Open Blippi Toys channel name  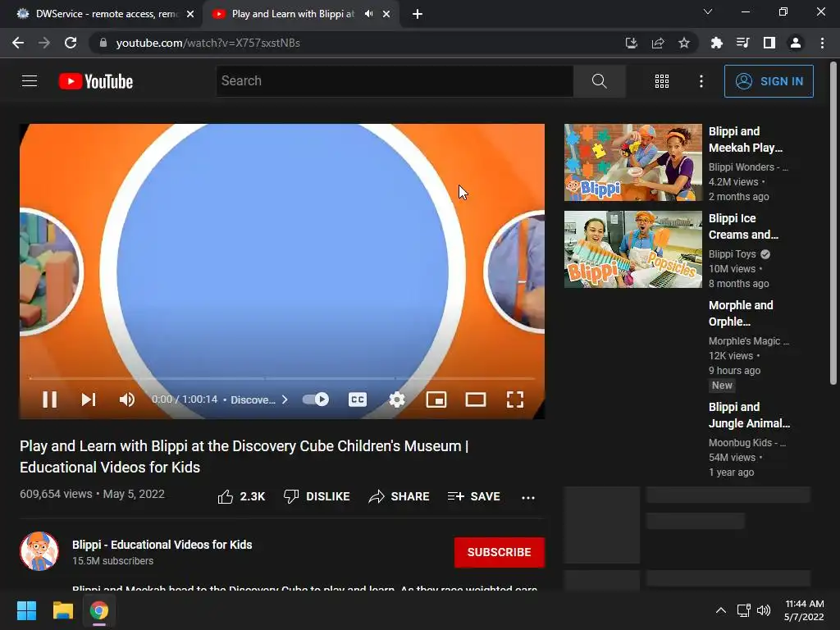tap(732, 254)
